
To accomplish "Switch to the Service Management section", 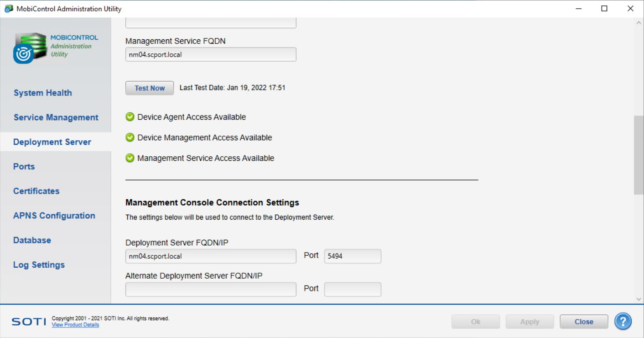I will pyautogui.click(x=56, y=117).
